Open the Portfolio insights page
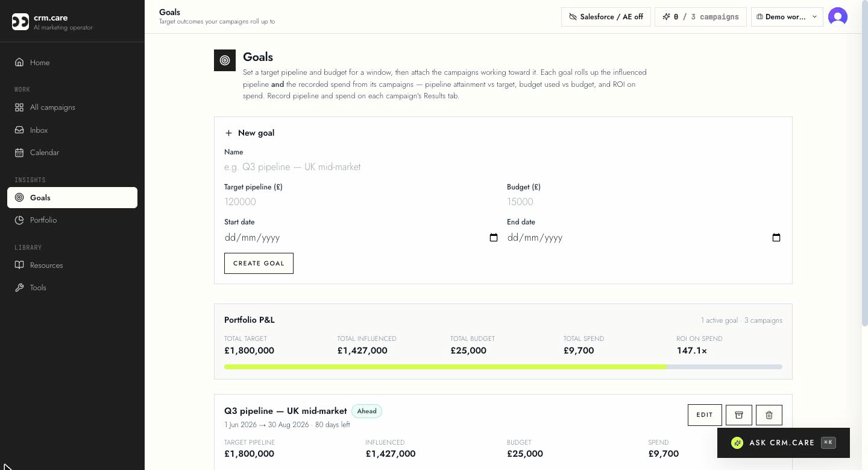 72,220
